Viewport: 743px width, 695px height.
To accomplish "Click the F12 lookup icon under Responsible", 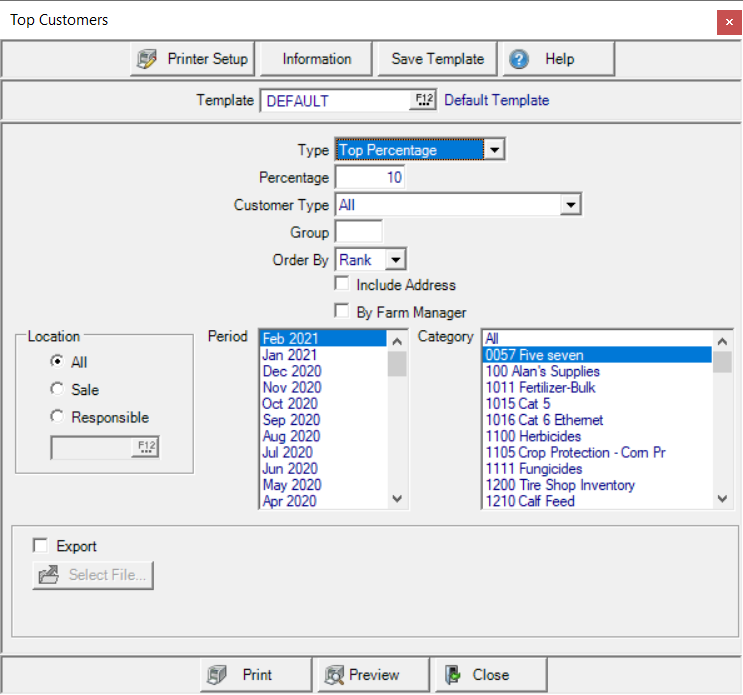I will [x=146, y=447].
